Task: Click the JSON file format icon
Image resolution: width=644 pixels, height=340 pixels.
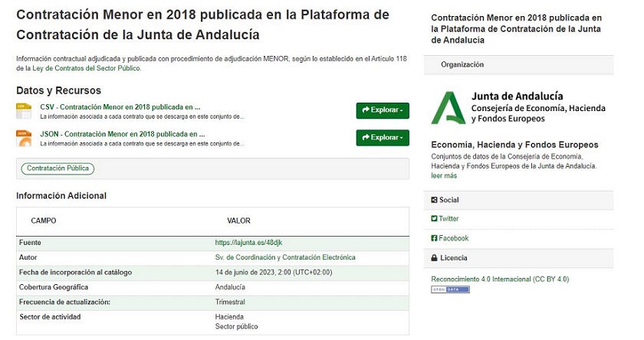Action: point(24,138)
